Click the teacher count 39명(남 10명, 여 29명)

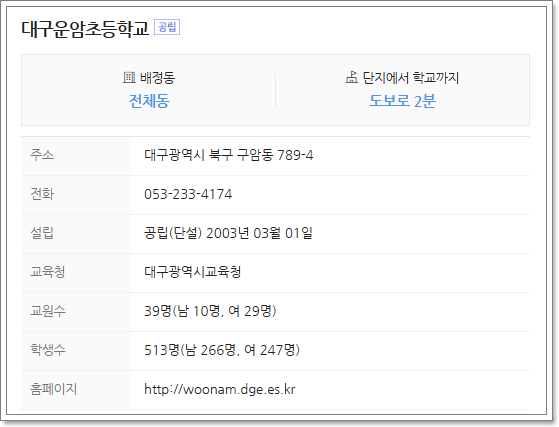[210, 311]
